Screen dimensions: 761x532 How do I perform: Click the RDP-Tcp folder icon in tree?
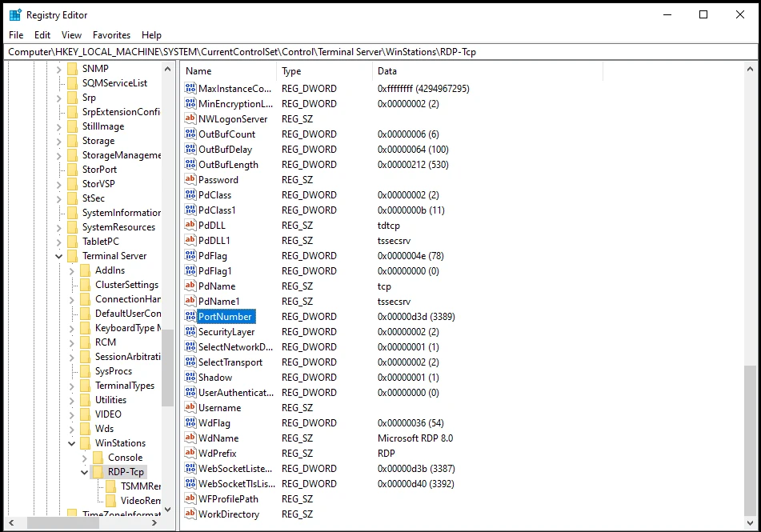click(98, 472)
